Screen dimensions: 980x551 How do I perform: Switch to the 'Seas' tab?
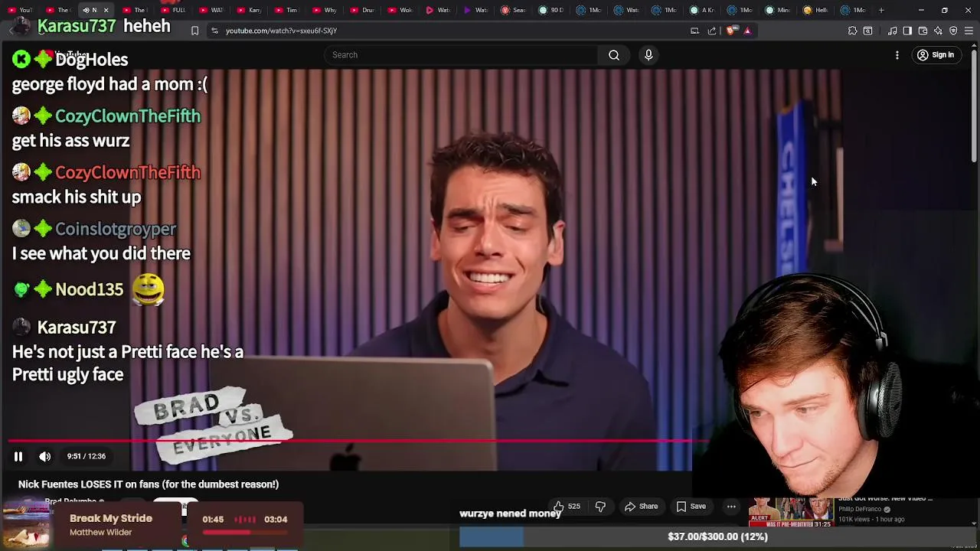coord(513,10)
